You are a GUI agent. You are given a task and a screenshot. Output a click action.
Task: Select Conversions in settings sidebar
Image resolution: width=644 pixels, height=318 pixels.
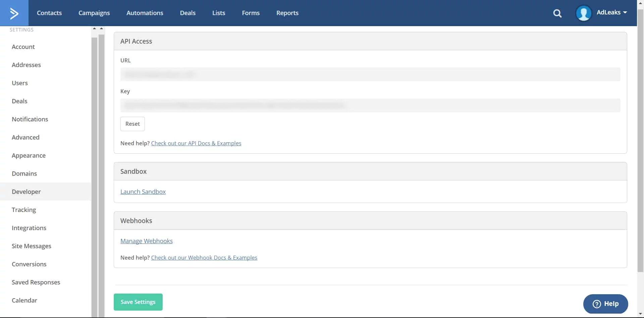(x=46, y=264)
